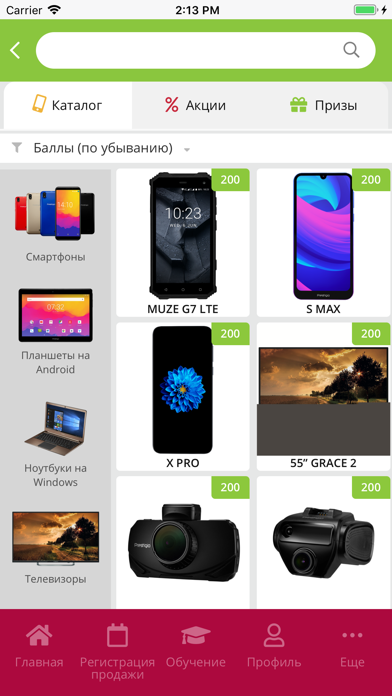Open Еще three dots menu
This screenshot has height=696, width=392.
[352, 635]
